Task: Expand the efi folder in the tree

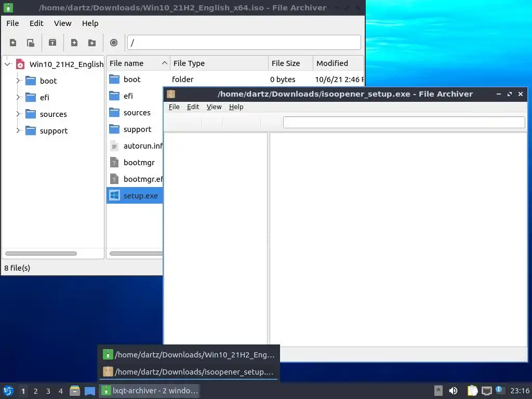Action: pos(18,97)
